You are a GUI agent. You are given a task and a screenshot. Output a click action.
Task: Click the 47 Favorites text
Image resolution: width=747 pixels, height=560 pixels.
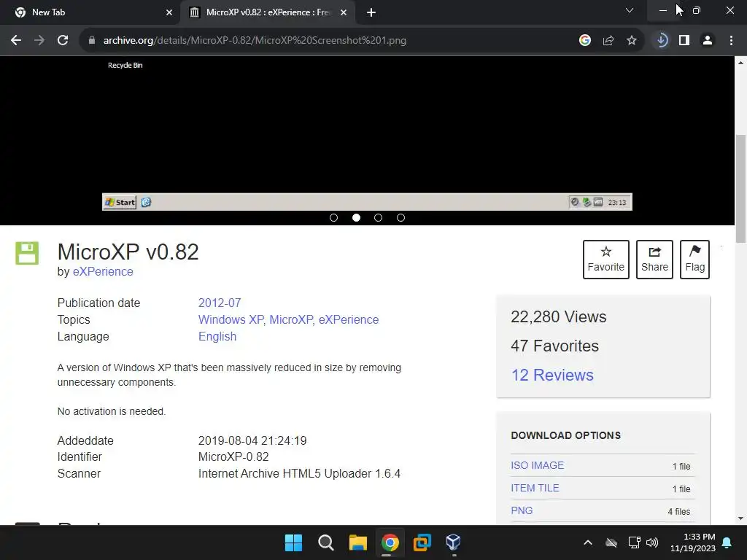click(554, 346)
